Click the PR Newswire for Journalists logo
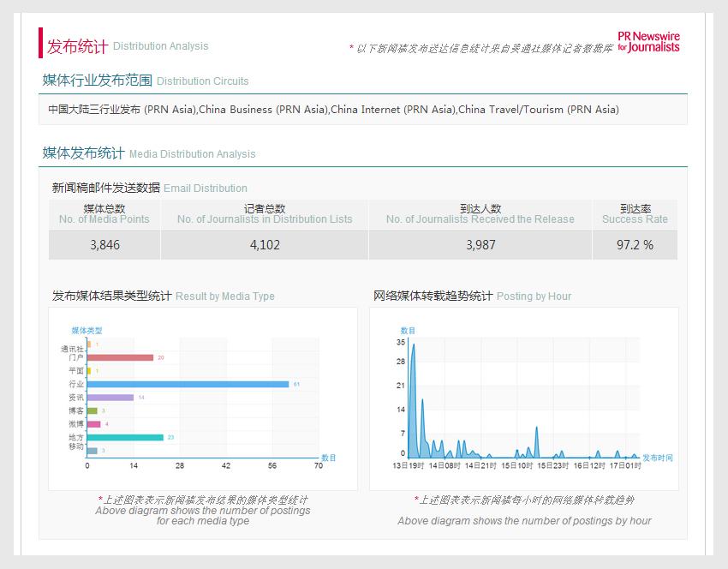 [648, 42]
